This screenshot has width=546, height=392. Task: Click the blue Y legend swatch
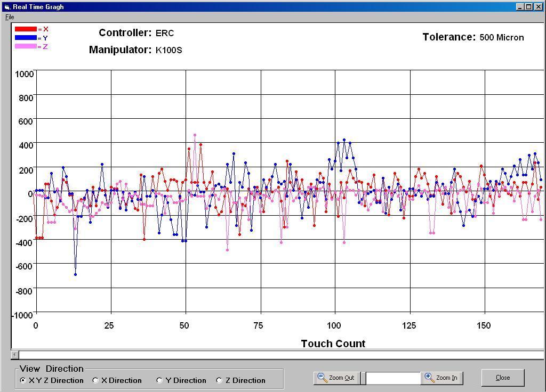pyautogui.click(x=26, y=38)
